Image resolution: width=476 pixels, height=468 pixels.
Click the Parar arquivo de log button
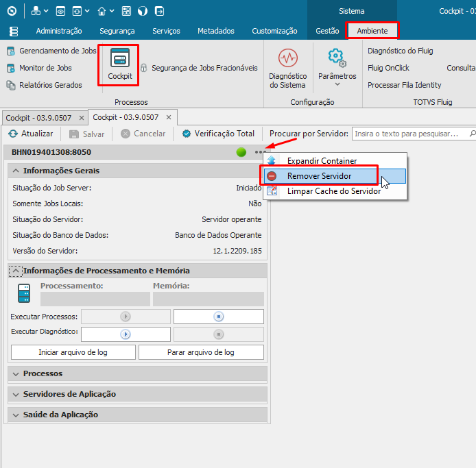[201, 352]
